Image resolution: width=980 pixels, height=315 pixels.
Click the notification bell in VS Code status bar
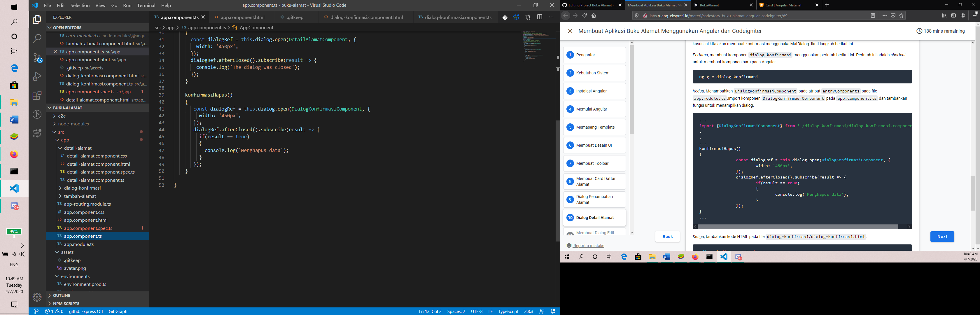pyautogui.click(x=553, y=311)
